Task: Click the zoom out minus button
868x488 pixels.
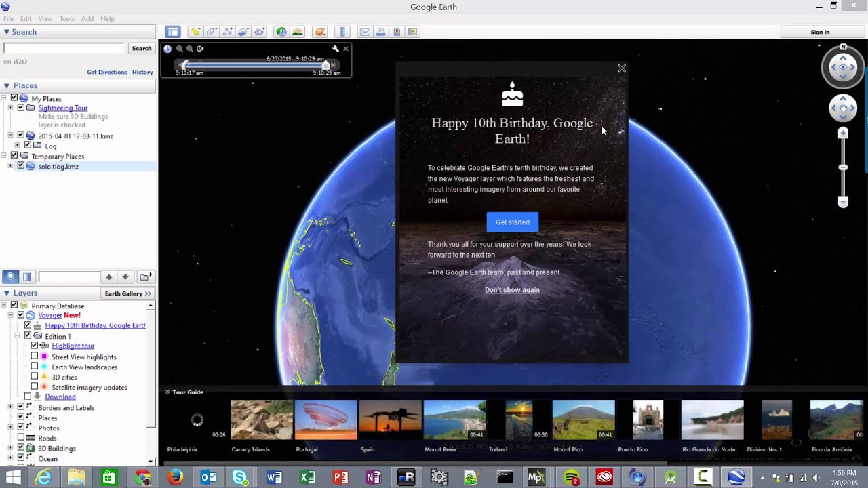Action: tap(843, 203)
